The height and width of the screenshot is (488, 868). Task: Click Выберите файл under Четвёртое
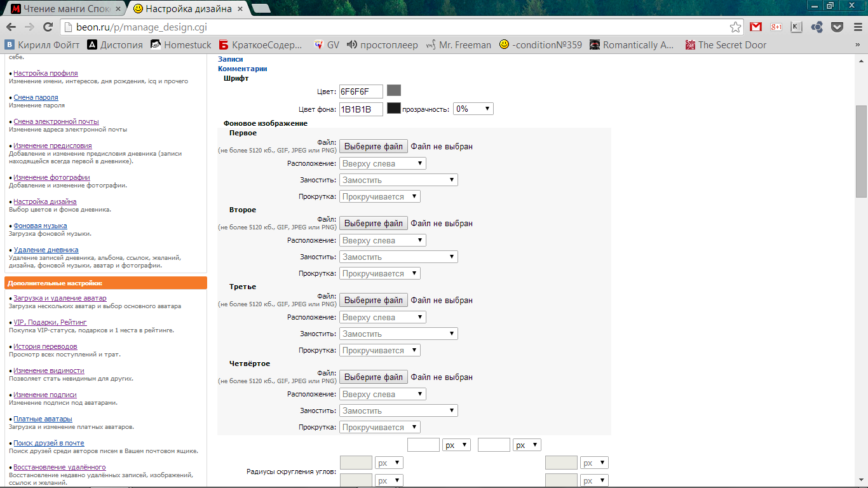[374, 377]
